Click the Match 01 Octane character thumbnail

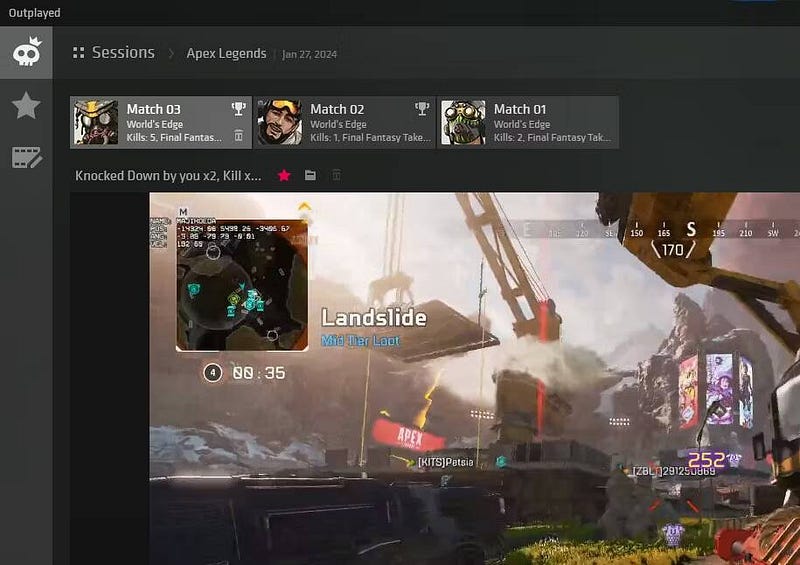point(463,122)
